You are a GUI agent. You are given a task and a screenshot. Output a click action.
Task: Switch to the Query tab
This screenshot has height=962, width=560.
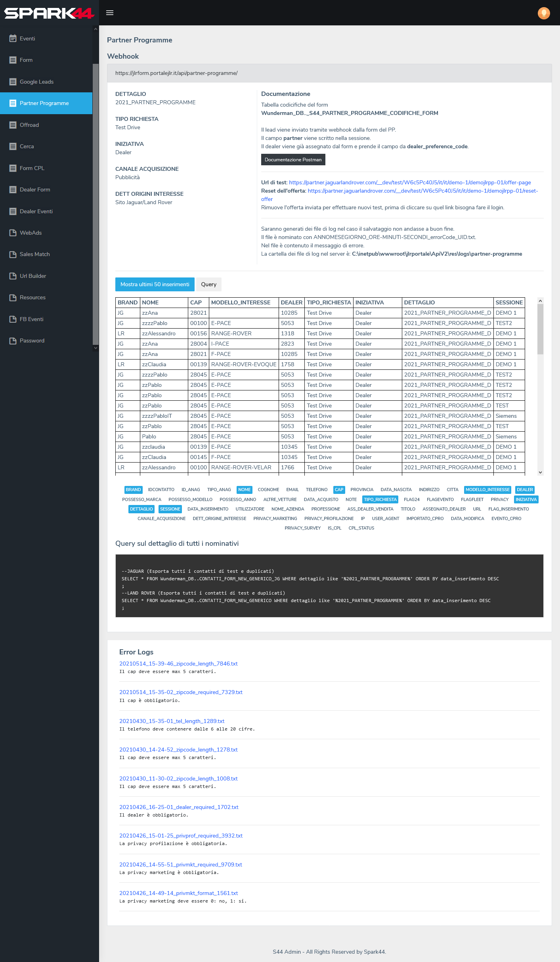pos(208,285)
